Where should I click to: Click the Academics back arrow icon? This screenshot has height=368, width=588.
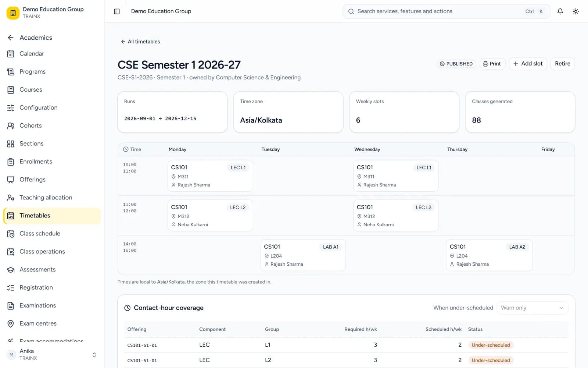pos(11,38)
